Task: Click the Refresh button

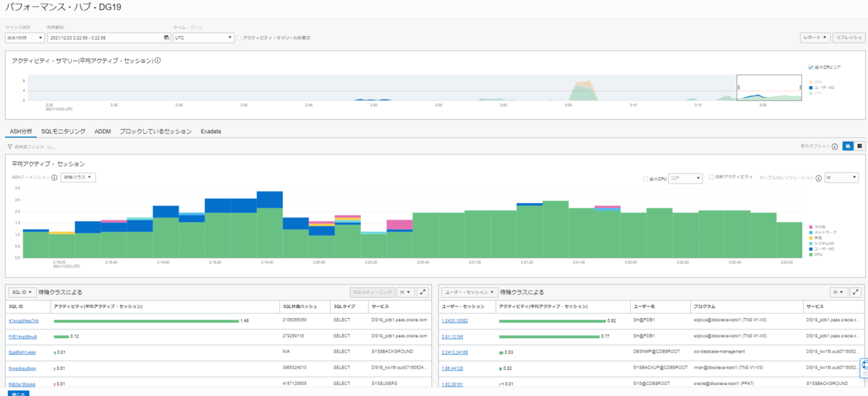Action: [848, 37]
